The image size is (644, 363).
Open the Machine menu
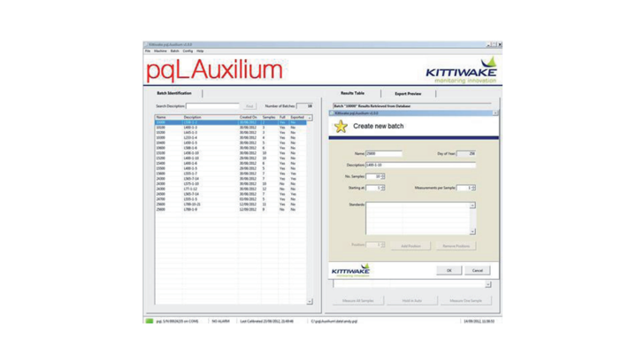click(160, 50)
